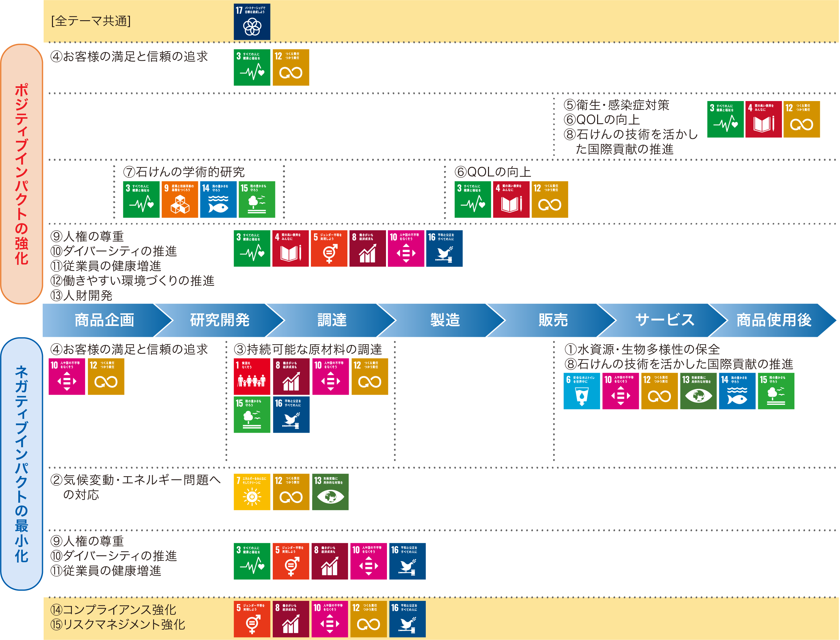Click SDG 8 icon beside lower ⑨人権の尊重

click(330, 561)
